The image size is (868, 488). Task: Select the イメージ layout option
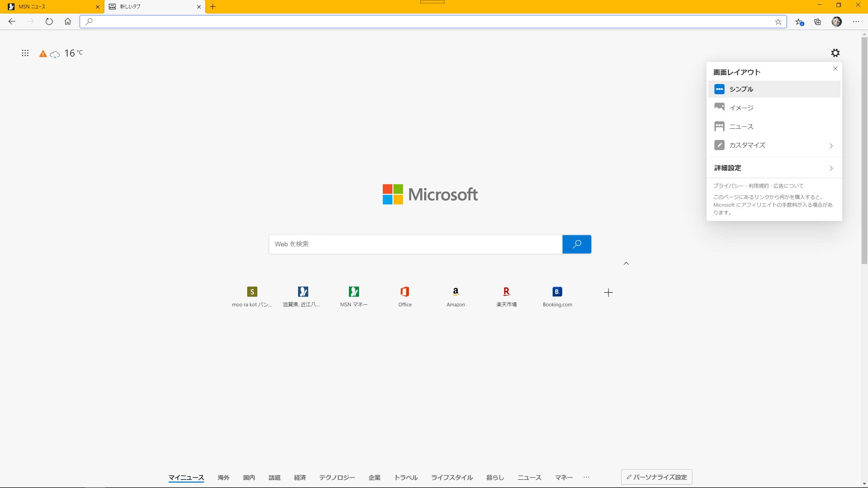774,108
